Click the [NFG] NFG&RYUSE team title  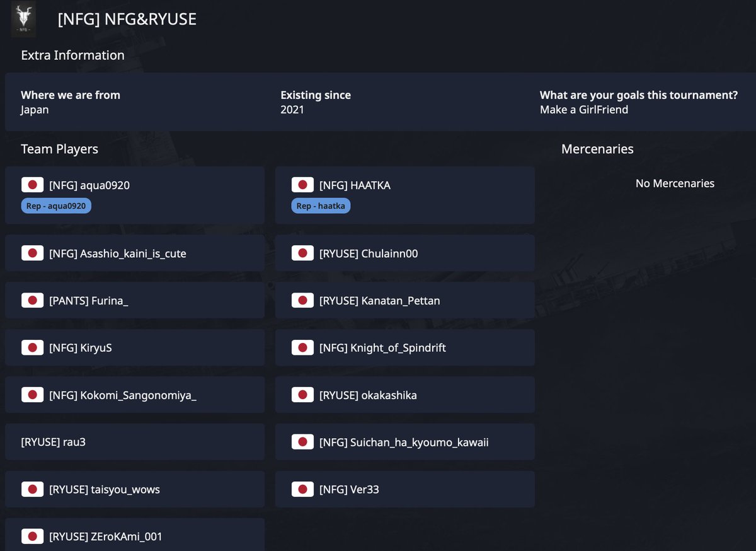(127, 19)
